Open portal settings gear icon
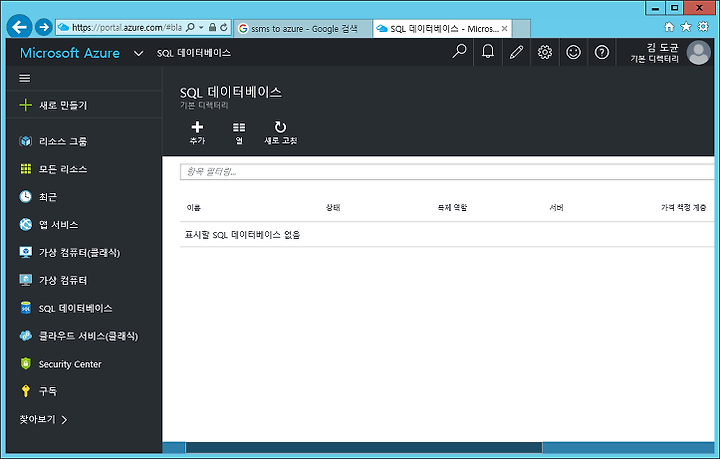This screenshot has width=720, height=459. click(545, 51)
